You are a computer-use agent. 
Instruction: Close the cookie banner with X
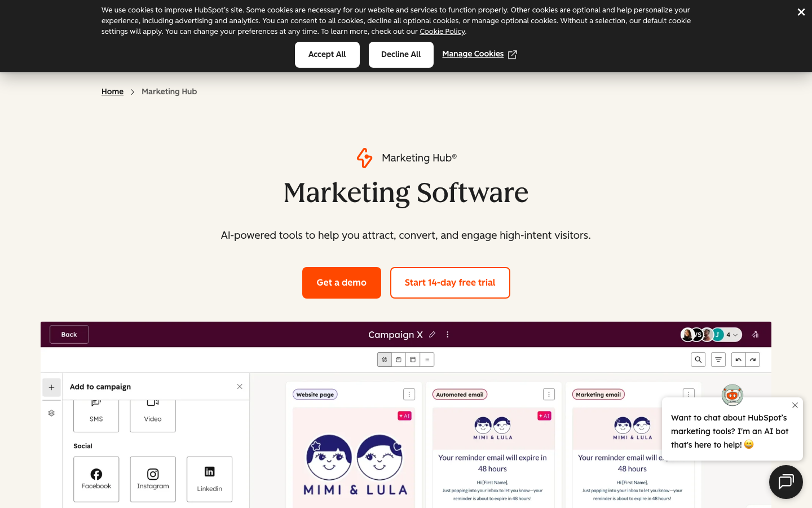(x=801, y=12)
